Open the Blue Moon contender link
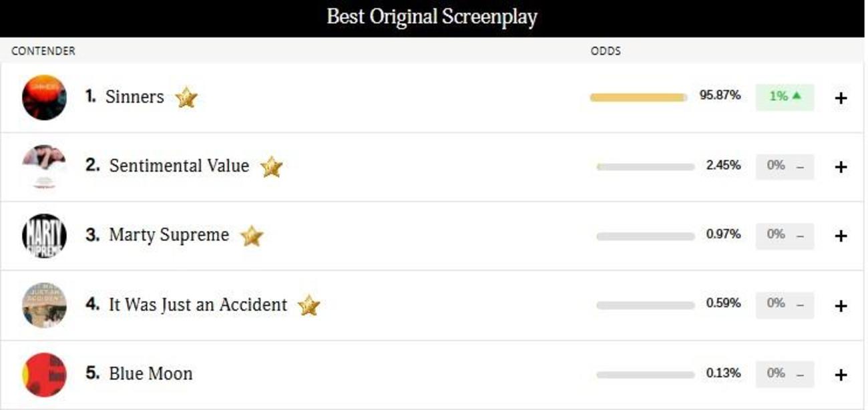Viewport: 868px width, 410px height. pyautogui.click(x=150, y=373)
